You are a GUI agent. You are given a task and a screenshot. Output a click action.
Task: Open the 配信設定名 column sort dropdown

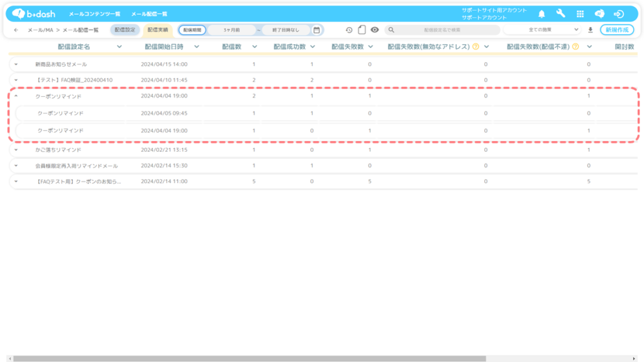119,47
